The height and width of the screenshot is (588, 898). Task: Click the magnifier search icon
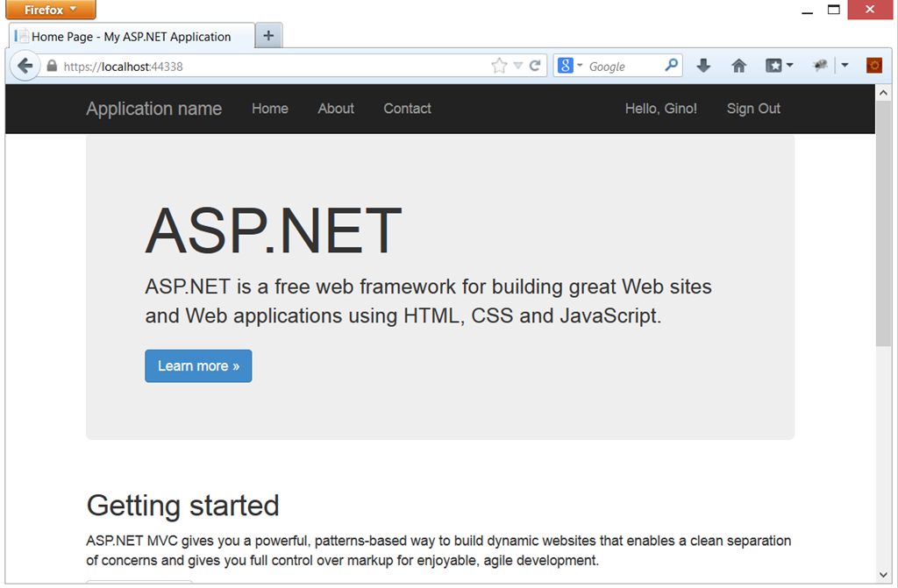671,65
